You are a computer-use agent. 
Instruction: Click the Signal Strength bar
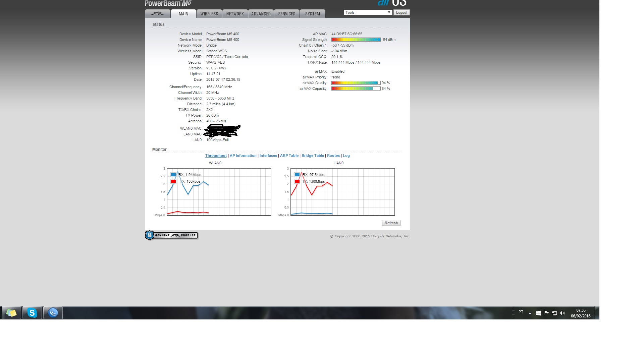tap(356, 40)
